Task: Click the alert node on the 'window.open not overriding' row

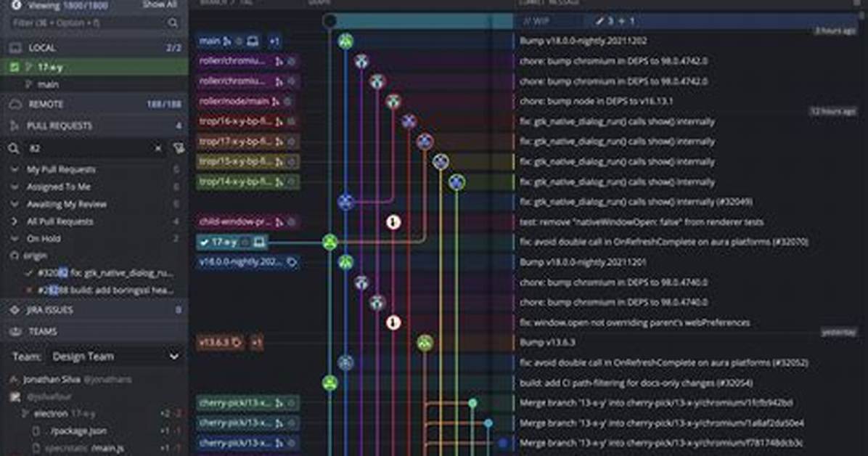Action: (393, 322)
